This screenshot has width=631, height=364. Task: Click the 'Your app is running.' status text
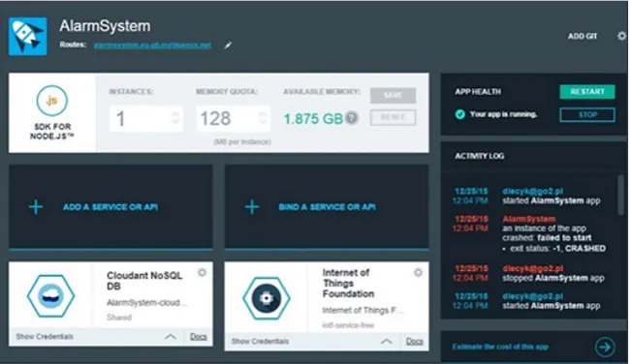click(x=503, y=114)
